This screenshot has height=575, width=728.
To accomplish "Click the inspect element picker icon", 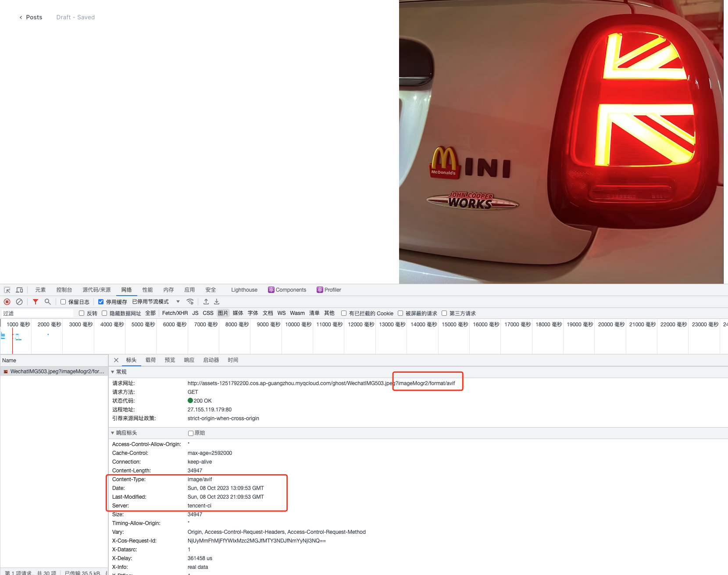I will point(7,290).
